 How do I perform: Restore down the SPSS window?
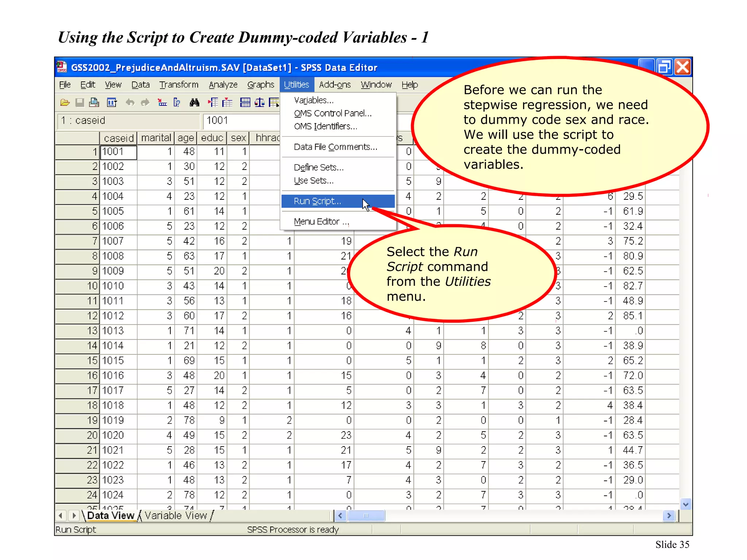(664, 67)
